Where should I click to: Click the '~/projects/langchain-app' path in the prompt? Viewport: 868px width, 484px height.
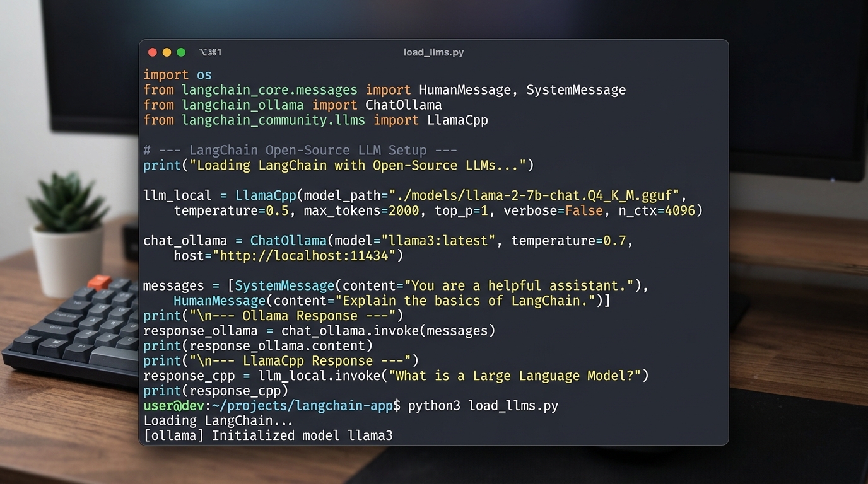coord(302,406)
